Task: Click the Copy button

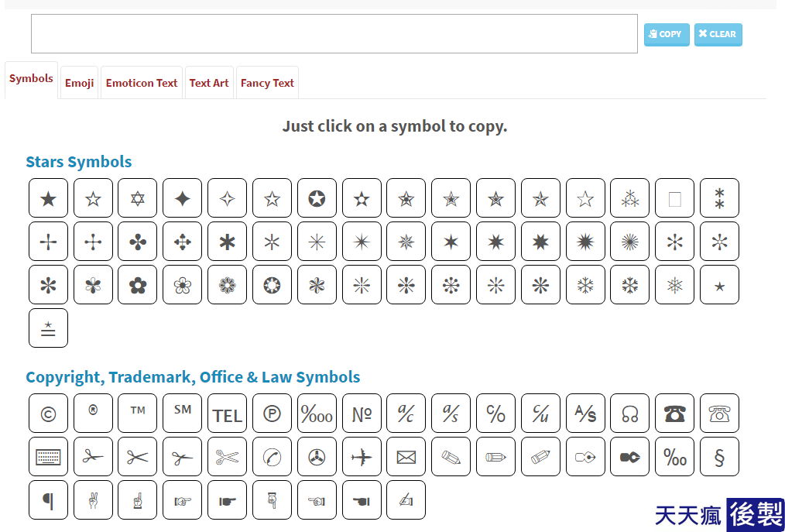Action: click(667, 34)
